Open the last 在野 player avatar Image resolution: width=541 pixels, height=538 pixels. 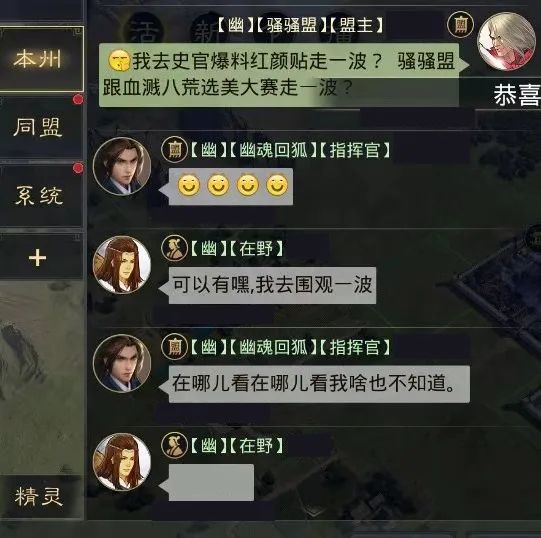click(x=122, y=462)
